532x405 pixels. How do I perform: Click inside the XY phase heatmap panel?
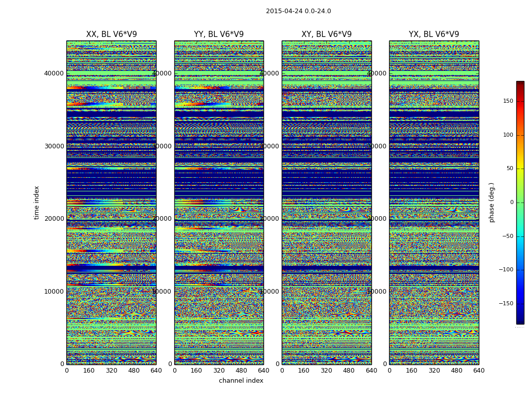coord(326,202)
